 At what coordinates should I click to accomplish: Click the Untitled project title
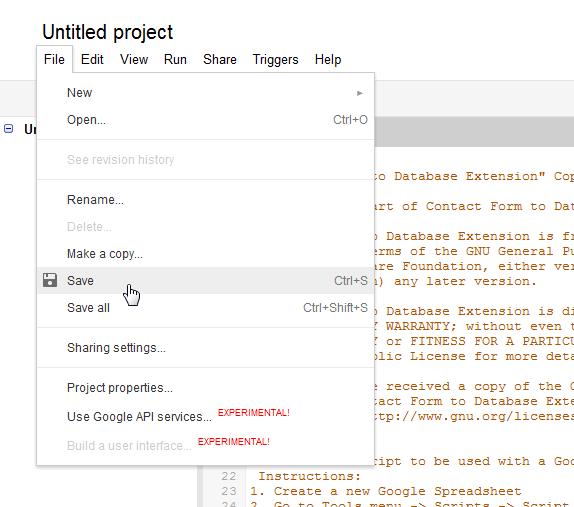point(107,32)
